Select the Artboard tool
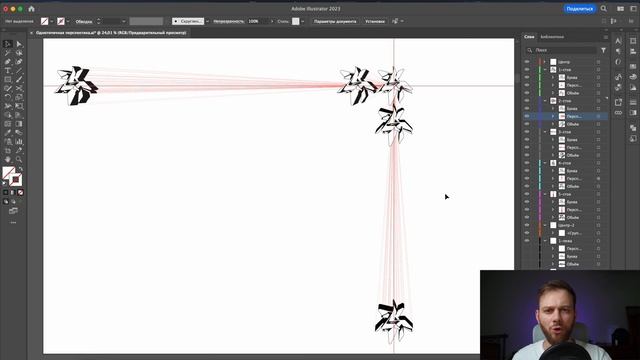 8,151
